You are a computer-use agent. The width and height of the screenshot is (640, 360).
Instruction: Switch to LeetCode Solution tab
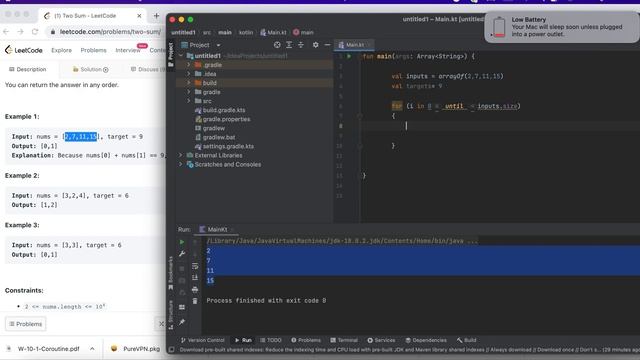pyautogui.click(x=90, y=69)
